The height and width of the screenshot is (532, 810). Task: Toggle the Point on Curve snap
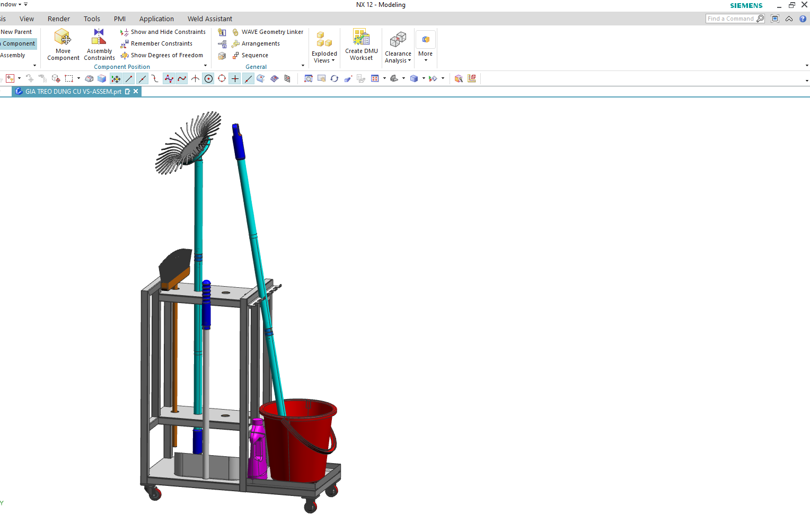point(248,78)
